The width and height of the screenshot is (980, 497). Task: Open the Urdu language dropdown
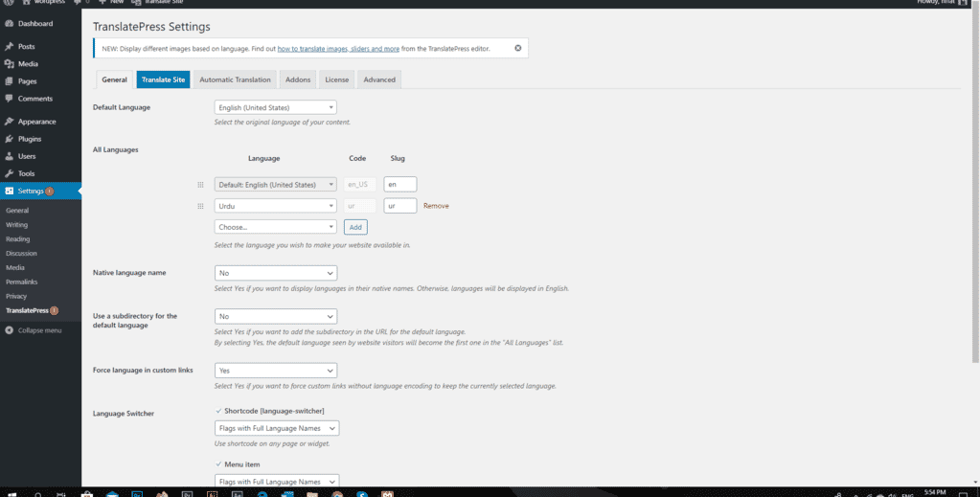pos(276,206)
